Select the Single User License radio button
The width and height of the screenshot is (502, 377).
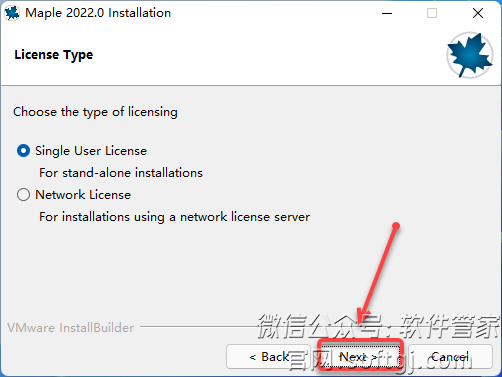(x=23, y=151)
